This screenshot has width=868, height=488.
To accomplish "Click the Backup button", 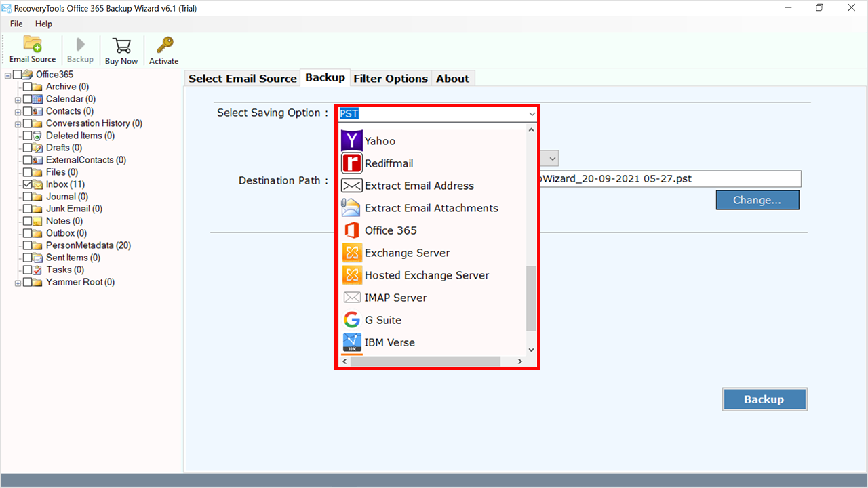I will click(764, 399).
